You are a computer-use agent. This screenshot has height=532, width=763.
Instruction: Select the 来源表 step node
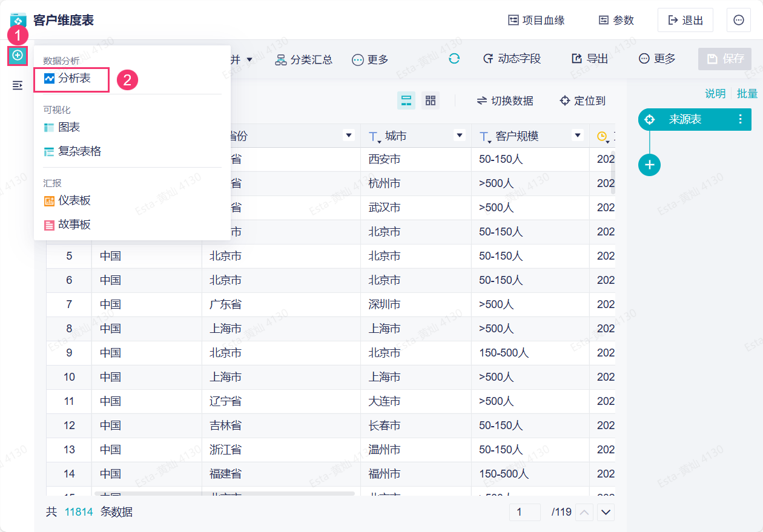pyautogui.click(x=695, y=119)
